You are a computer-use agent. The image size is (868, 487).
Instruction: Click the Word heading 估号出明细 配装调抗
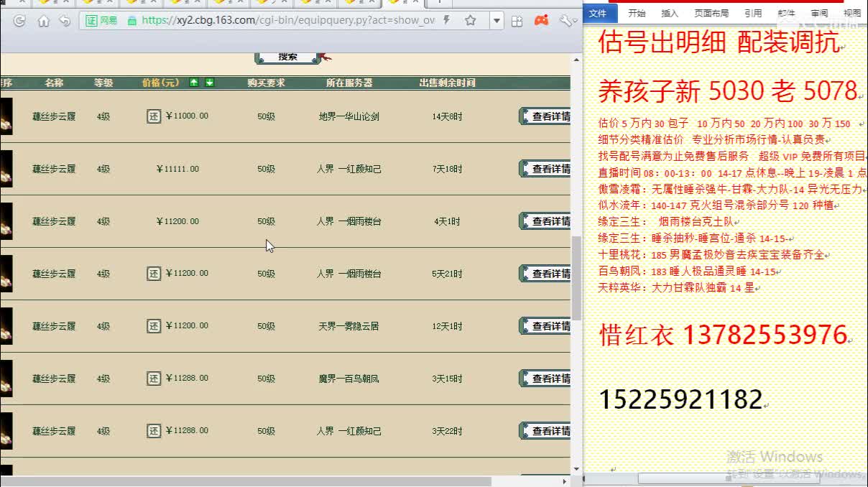[719, 42]
